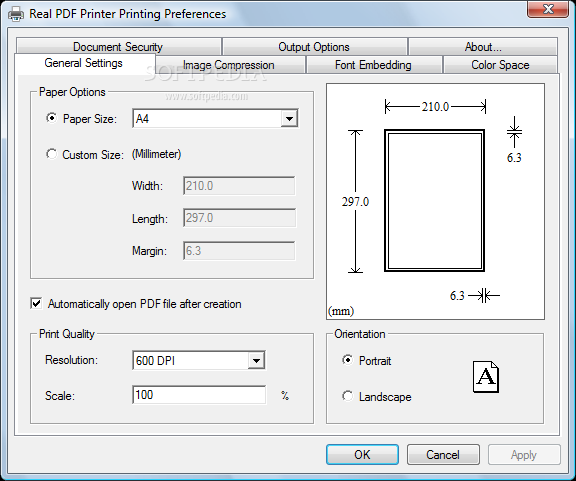Image resolution: width=576 pixels, height=481 pixels.
Task: Confirm settings with the OK button
Action: pos(362,455)
